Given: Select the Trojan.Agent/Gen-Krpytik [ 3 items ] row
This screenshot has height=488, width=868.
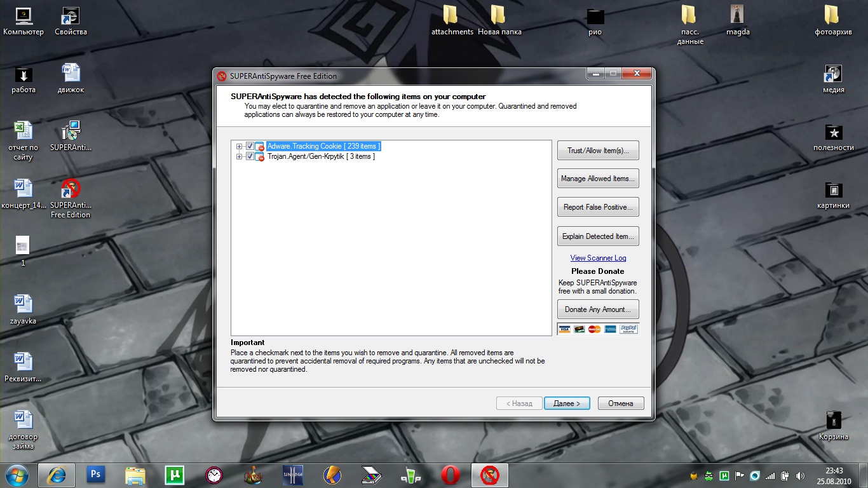Looking at the screenshot, I should (x=321, y=156).
